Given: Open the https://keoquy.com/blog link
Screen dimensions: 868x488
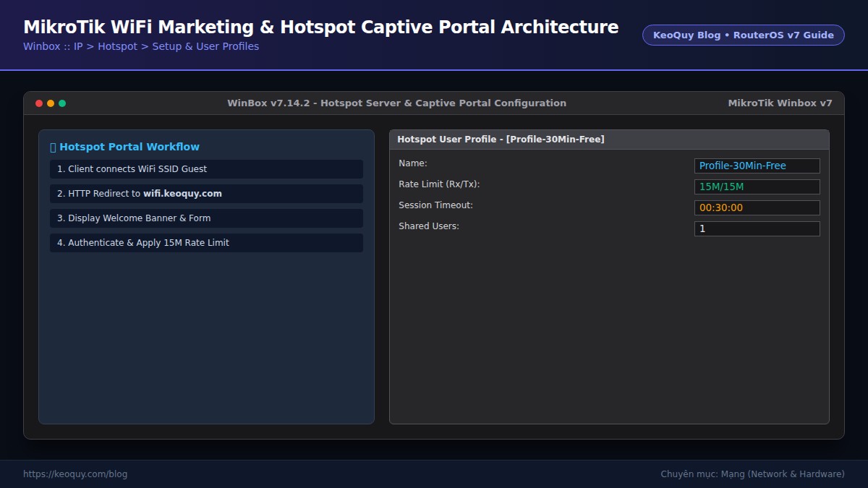Looking at the screenshot, I should tap(75, 474).
